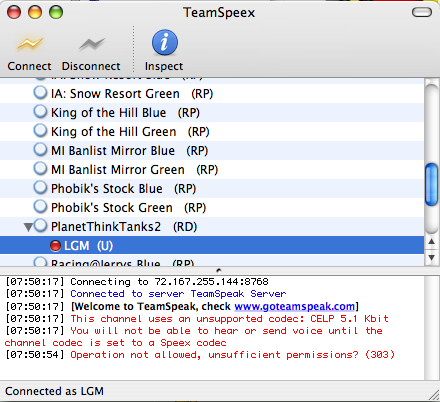440x402 pixels.
Task: Click the channel icon beside MI Banlist Mirror Blue
Action: (40, 150)
